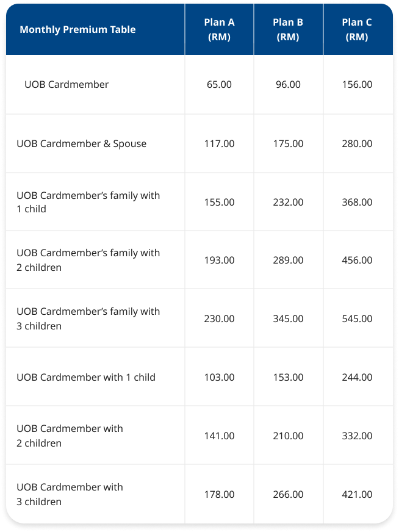Select Plan B premium 345.00

coord(288,319)
